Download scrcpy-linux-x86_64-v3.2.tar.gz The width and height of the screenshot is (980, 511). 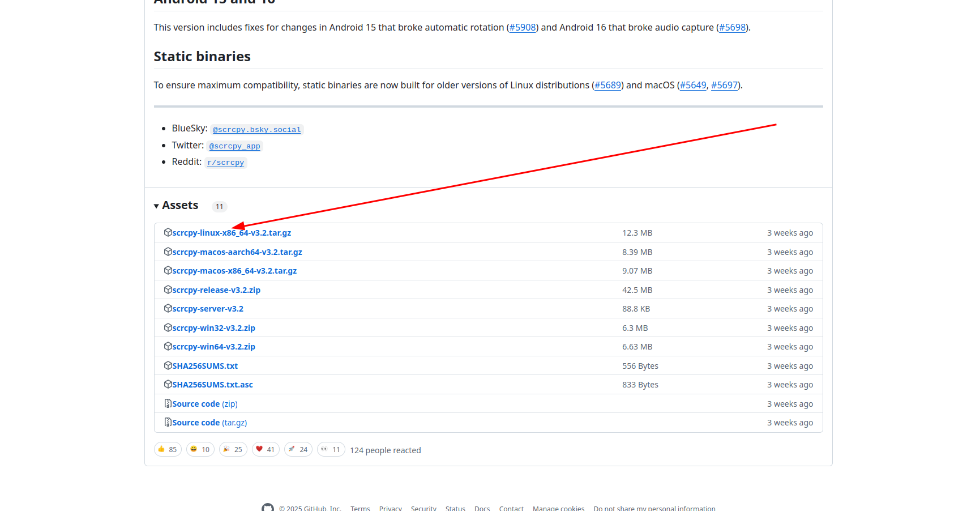coord(232,233)
